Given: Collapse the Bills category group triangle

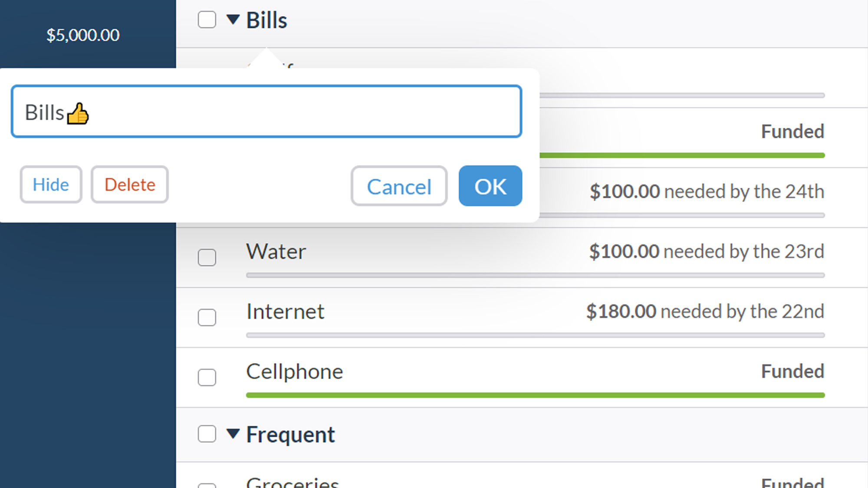Looking at the screenshot, I should point(233,20).
